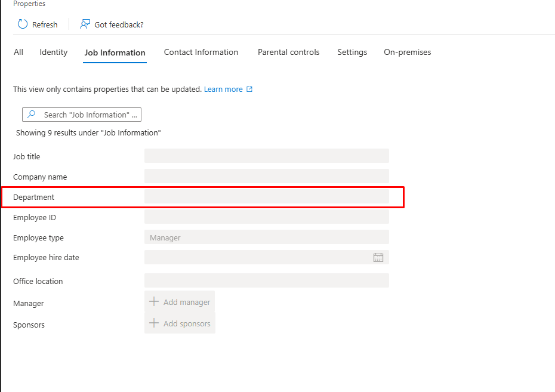Click the Add sponsors button label

[187, 324]
